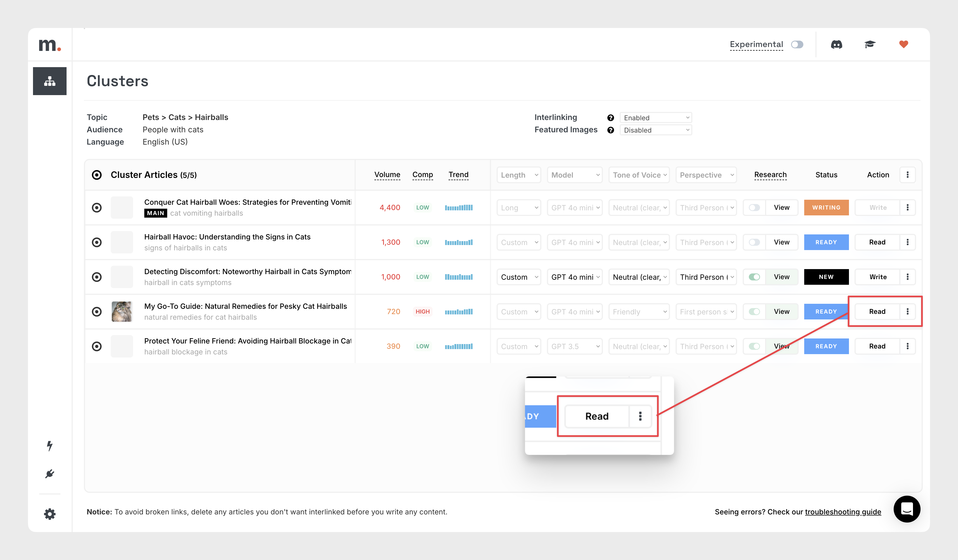Open the Discord community icon

coord(836,44)
